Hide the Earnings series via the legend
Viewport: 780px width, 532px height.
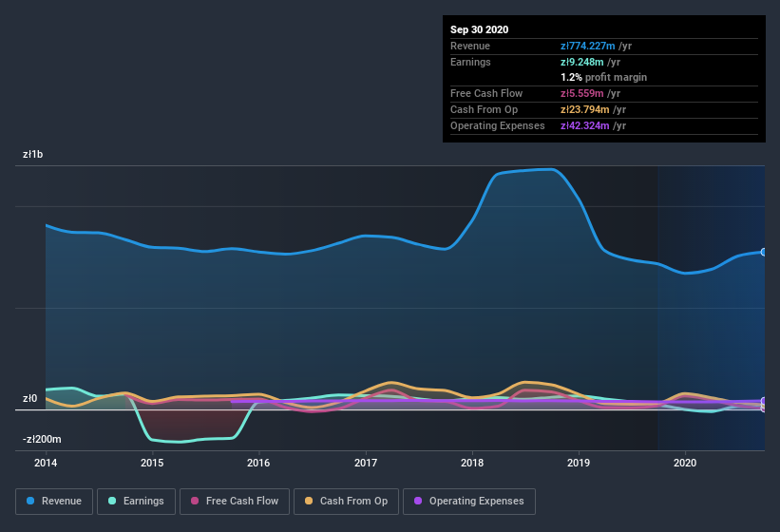pos(137,501)
